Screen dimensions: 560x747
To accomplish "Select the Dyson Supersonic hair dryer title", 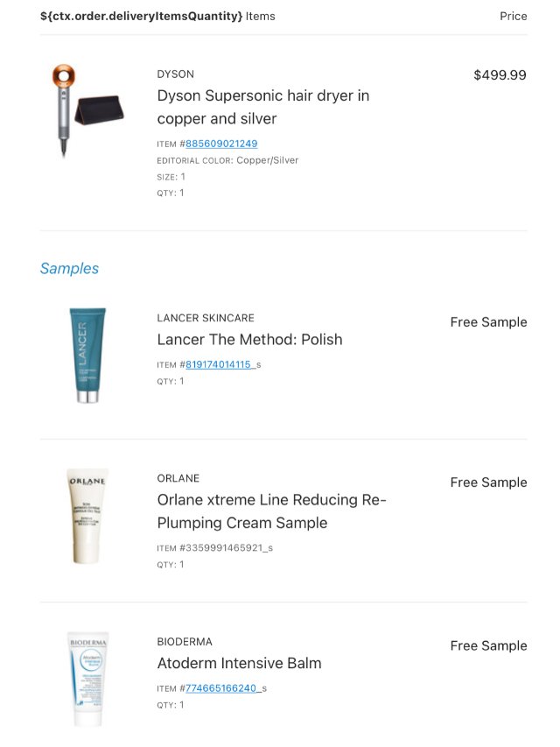I will tap(262, 107).
